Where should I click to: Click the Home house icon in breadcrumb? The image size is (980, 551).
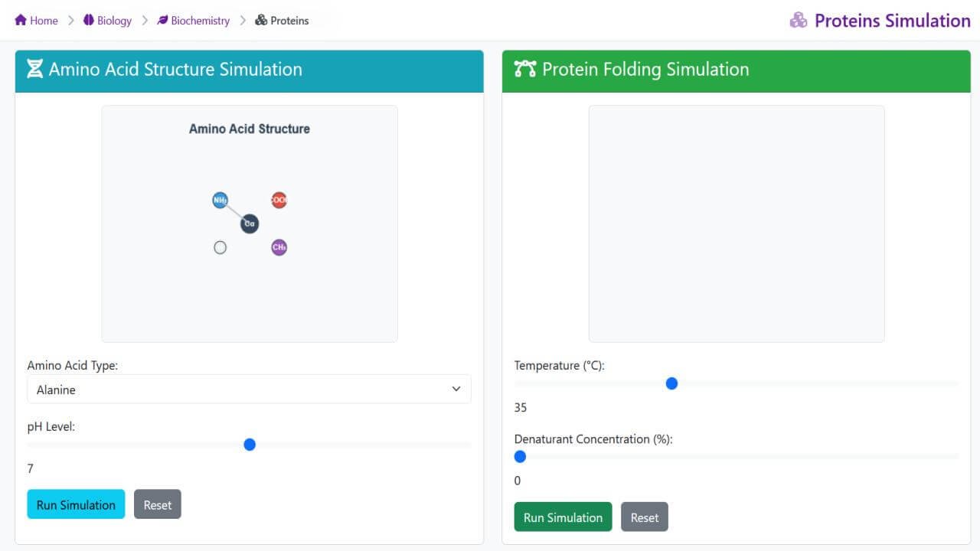tap(21, 21)
